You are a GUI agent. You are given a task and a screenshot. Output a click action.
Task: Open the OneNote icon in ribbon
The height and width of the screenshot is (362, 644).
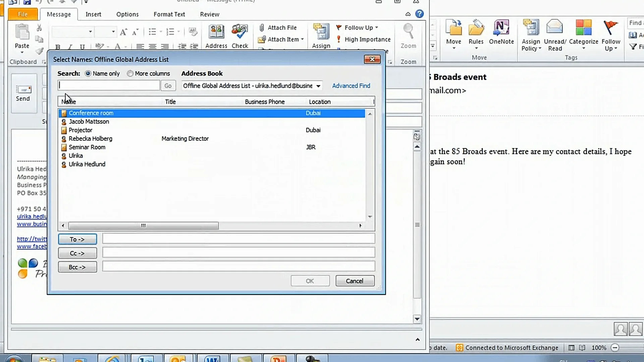tap(501, 27)
